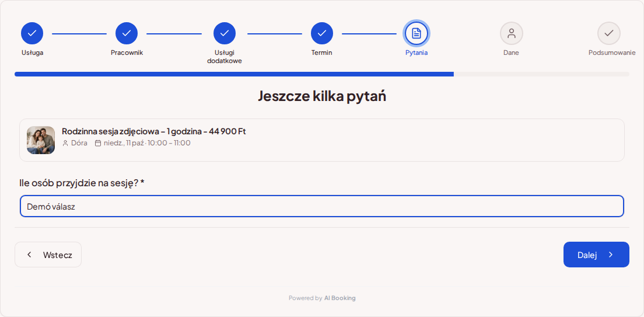644x317 pixels.
Task: Click the Pracownik step label
Action: pos(127,53)
